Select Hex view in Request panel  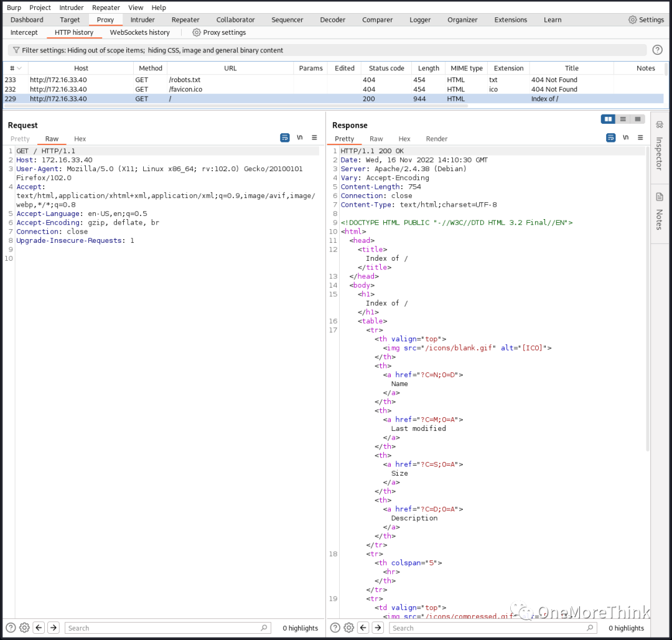[x=80, y=139]
